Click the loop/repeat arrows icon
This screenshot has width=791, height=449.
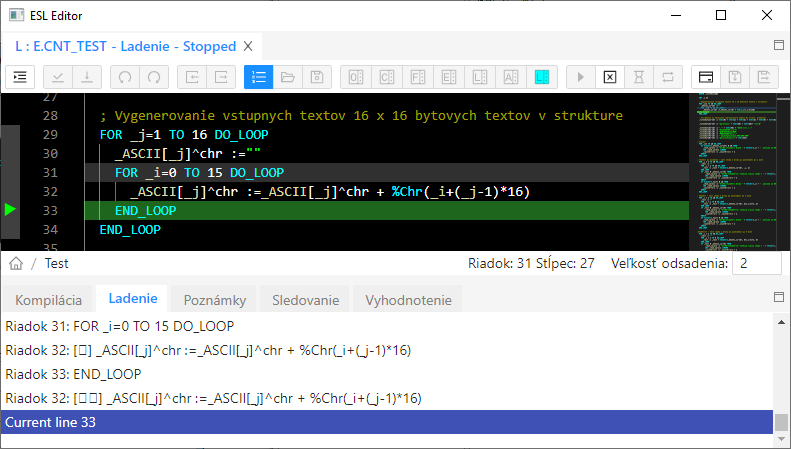(x=667, y=76)
